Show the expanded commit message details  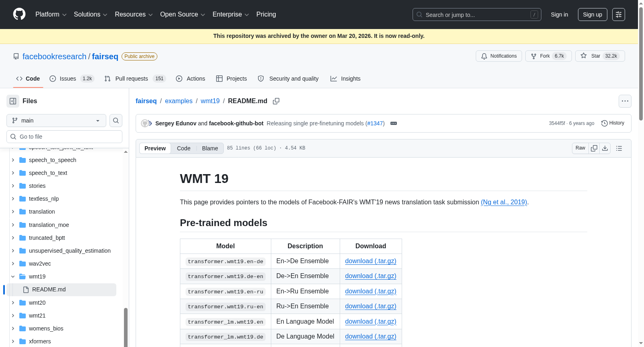point(394,123)
